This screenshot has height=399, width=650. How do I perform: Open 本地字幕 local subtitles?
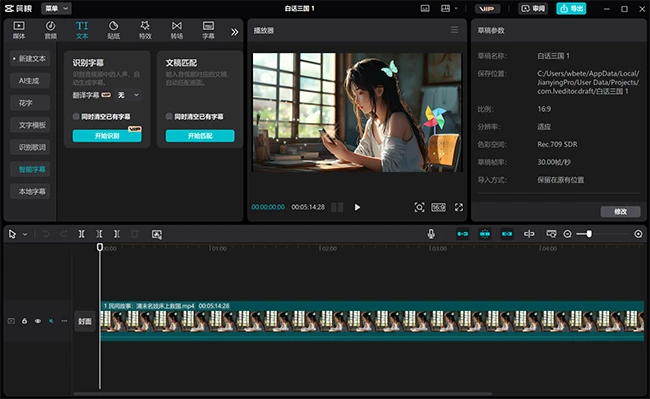pos(30,191)
